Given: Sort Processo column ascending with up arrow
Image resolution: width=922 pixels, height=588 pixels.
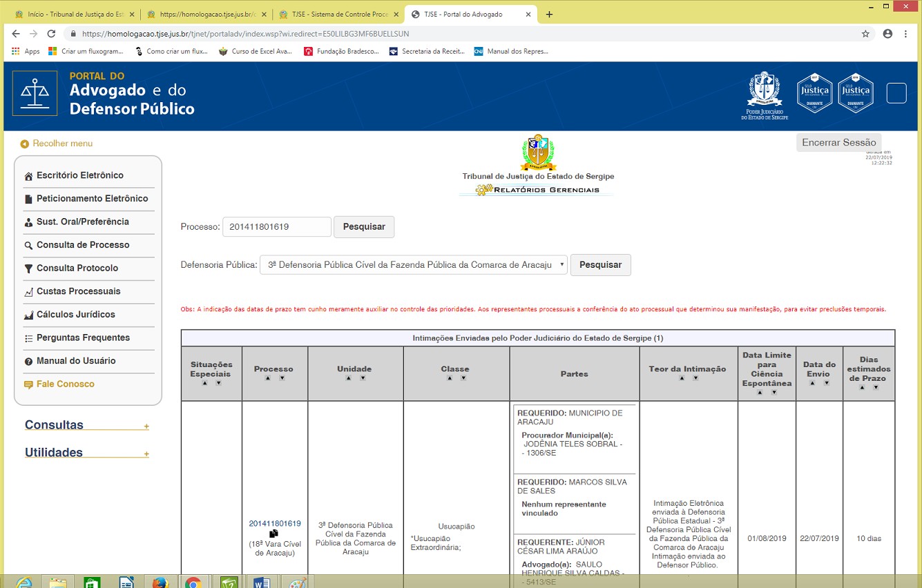Looking at the screenshot, I should 267,378.
